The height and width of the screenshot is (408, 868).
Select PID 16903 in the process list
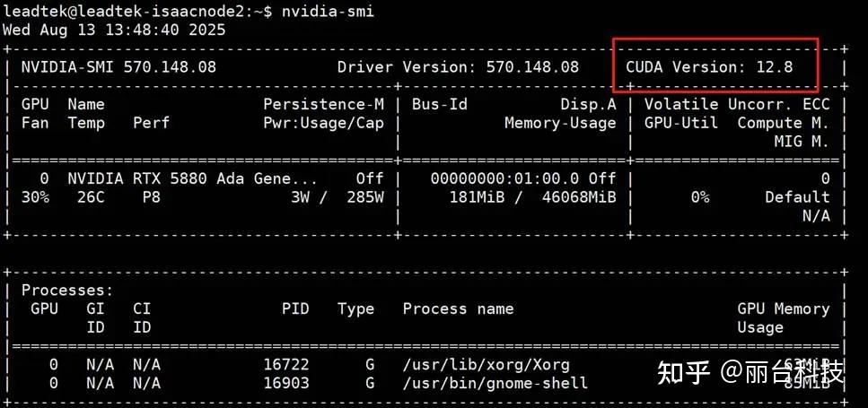coord(285,383)
